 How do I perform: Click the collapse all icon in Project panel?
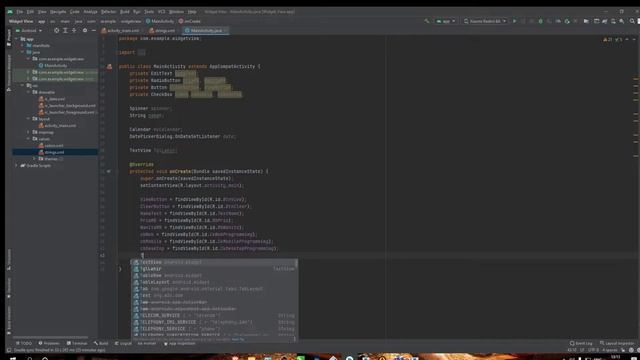click(x=74, y=31)
